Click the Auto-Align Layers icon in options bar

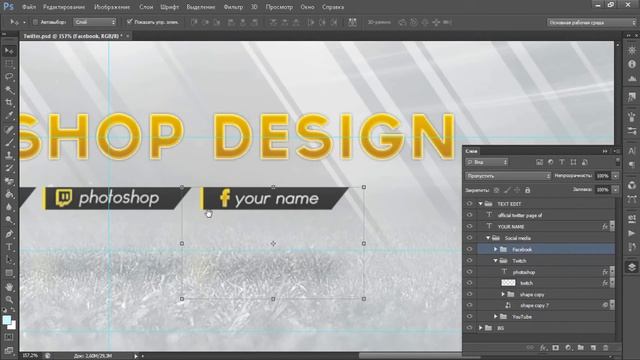click(352, 22)
